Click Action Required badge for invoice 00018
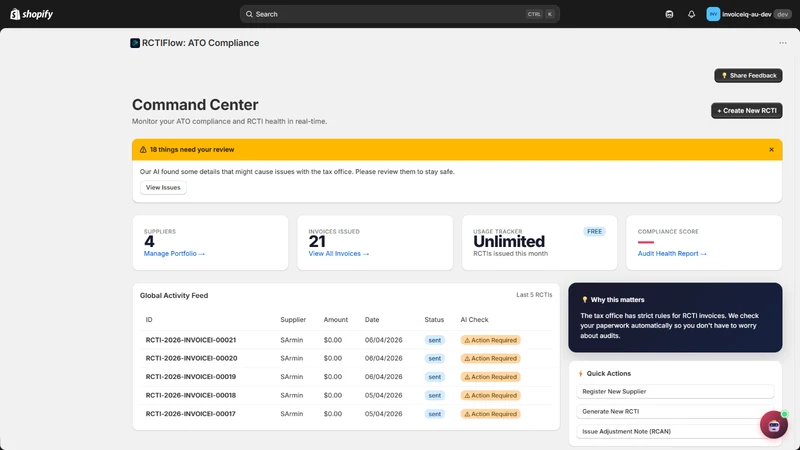The height and width of the screenshot is (450, 800). coord(490,395)
